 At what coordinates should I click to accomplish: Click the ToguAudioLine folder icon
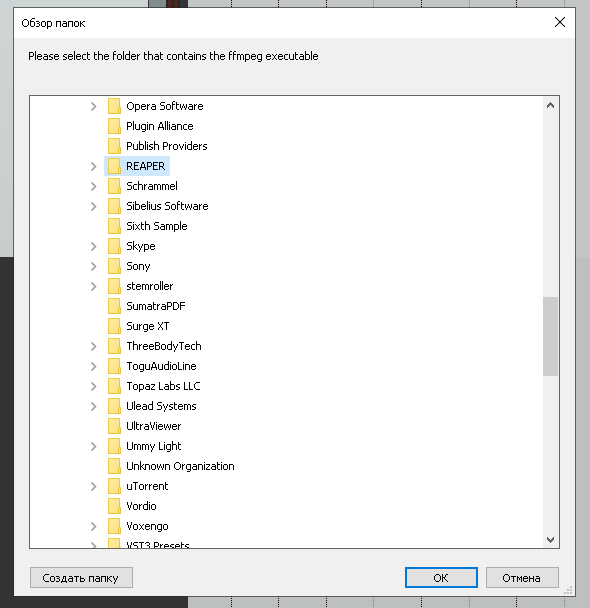[x=114, y=366]
